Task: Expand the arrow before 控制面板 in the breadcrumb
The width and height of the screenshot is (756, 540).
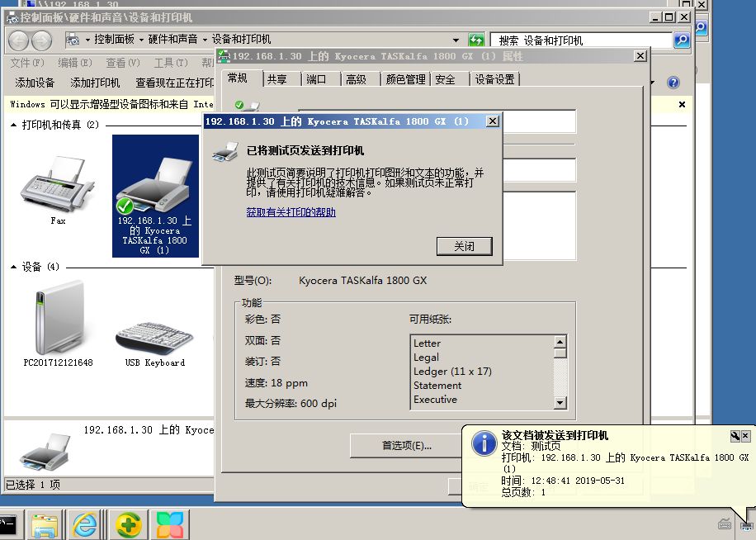Action: coord(87,40)
